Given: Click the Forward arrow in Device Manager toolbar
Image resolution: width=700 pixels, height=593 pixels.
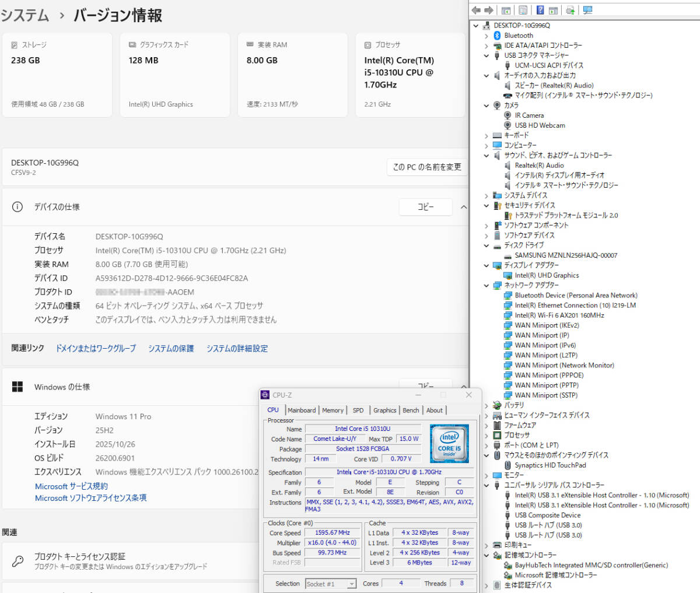Looking at the screenshot, I should [x=488, y=10].
